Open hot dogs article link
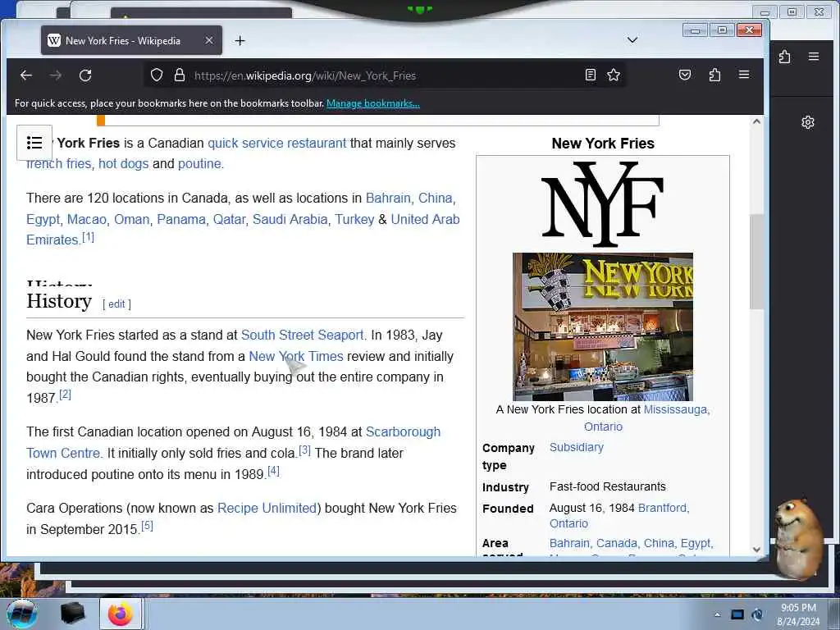This screenshot has height=630, width=840. click(x=123, y=163)
